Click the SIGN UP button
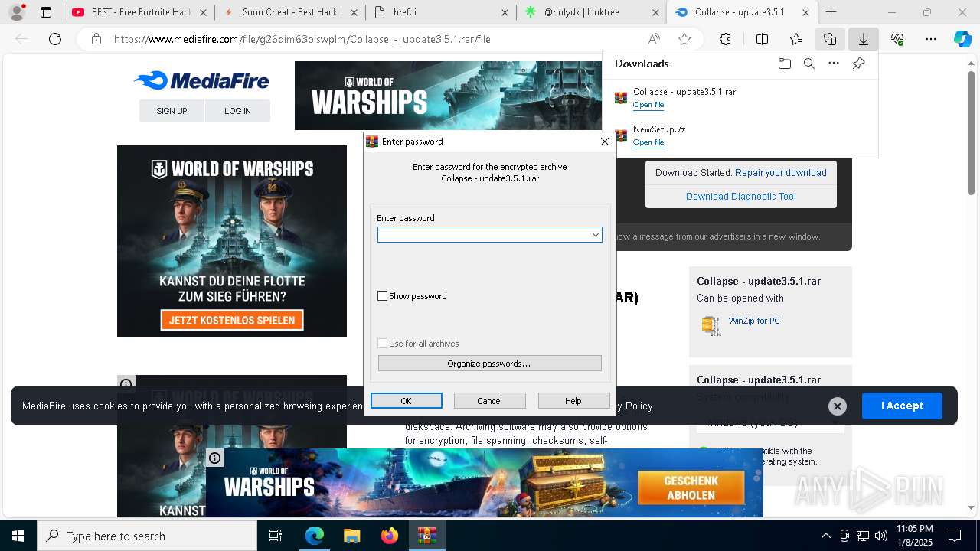This screenshot has width=980, height=551. click(171, 111)
